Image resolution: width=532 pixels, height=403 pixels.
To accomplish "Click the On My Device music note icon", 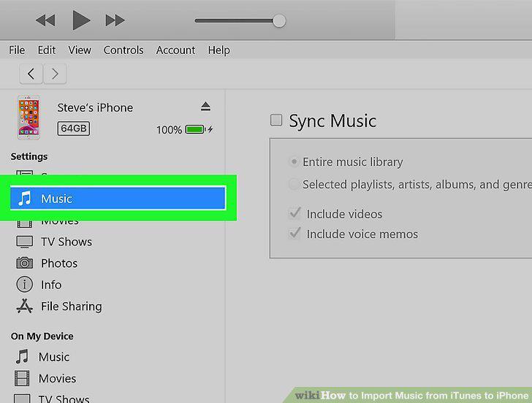I will 22,356.
